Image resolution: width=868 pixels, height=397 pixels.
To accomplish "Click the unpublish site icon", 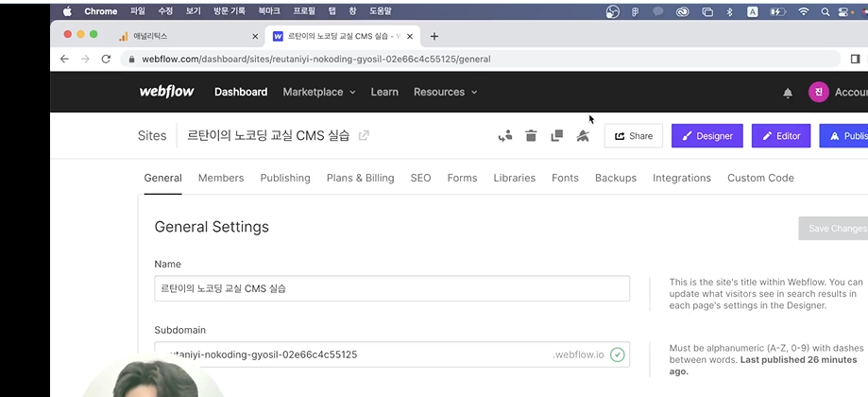I will pyautogui.click(x=583, y=136).
